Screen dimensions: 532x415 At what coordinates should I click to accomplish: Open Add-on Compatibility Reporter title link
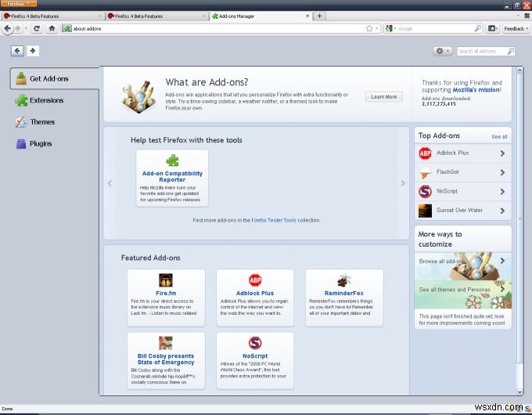click(172, 177)
